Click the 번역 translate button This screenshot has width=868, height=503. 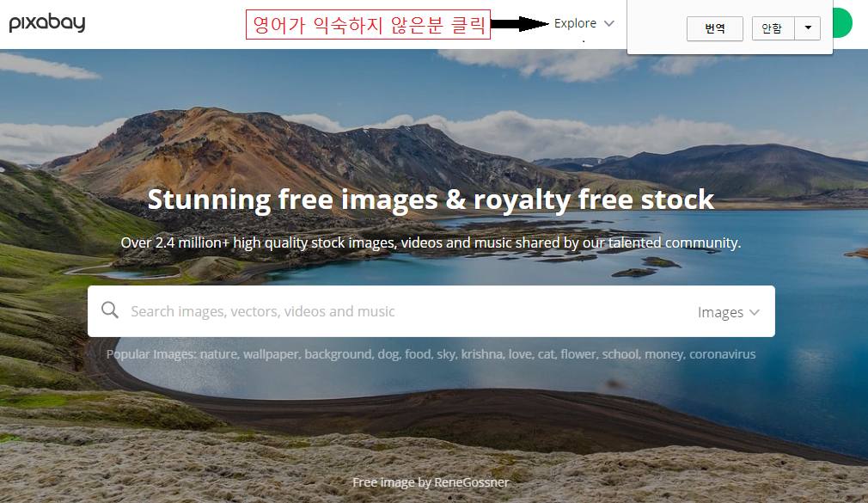point(715,28)
